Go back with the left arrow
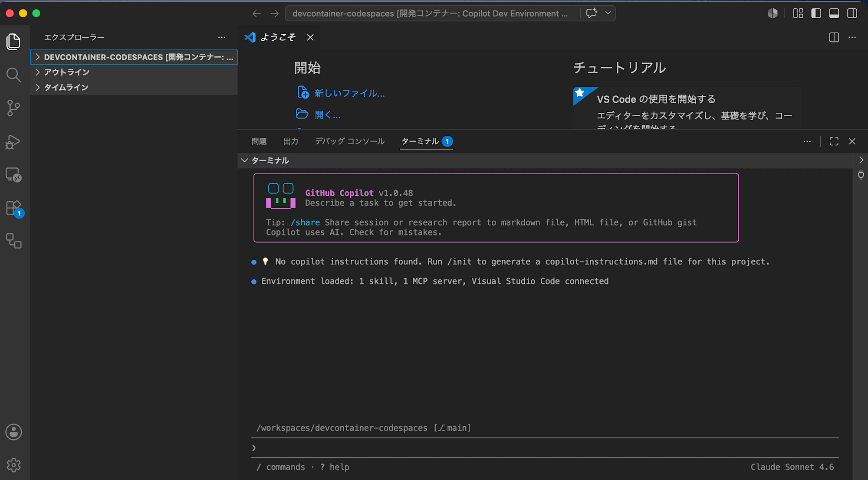 click(256, 13)
